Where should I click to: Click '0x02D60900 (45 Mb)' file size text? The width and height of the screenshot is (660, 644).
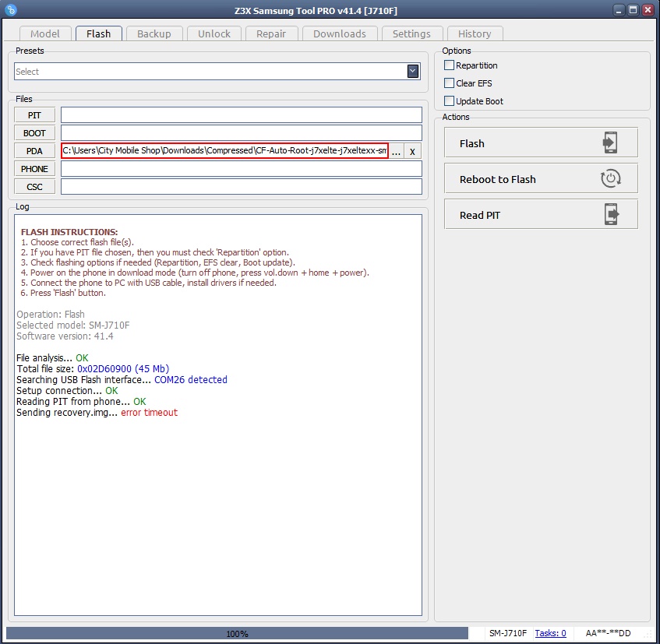pyautogui.click(x=123, y=369)
